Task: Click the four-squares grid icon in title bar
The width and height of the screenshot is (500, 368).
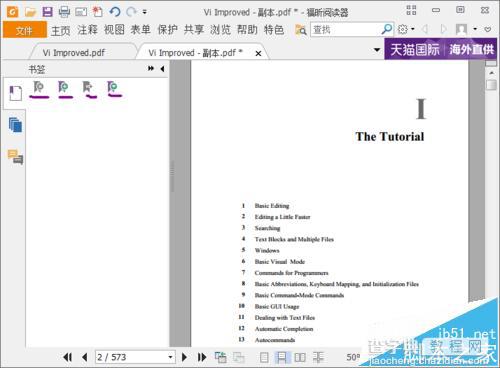Action: [411, 10]
